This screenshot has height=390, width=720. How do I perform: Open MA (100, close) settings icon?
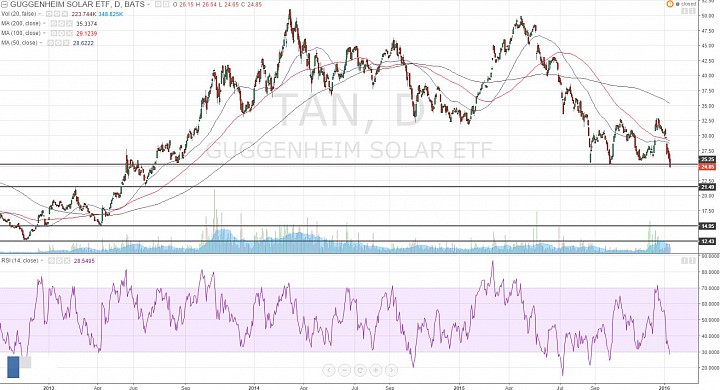[x=62, y=34]
